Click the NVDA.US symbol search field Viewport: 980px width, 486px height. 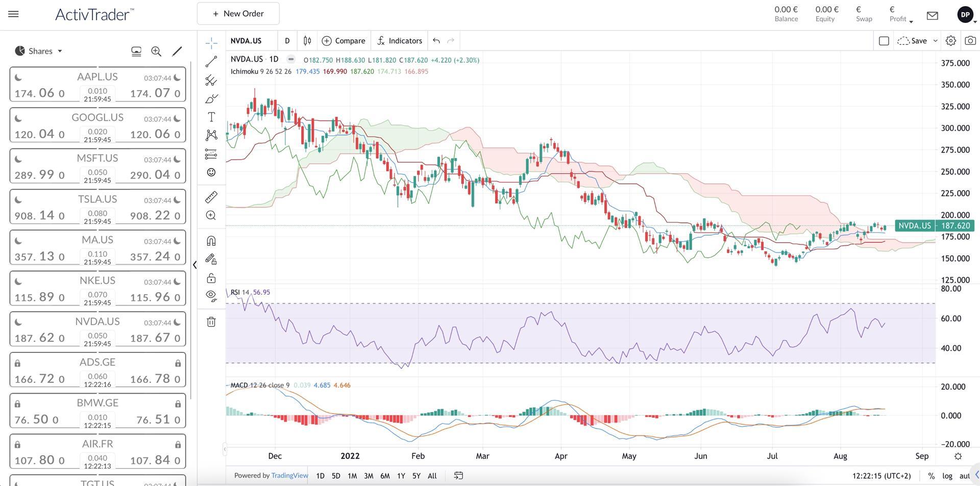[x=252, y=41]
